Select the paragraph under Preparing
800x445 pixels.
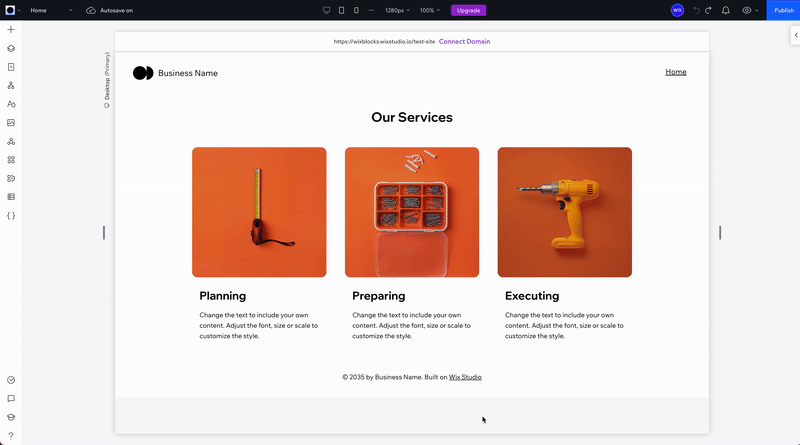point(412,326)
